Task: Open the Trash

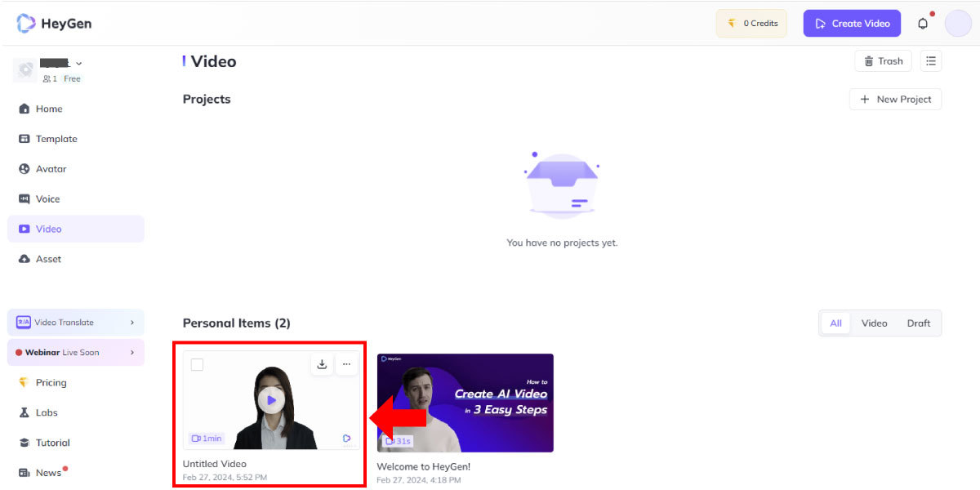Action: [x=883, y=61]
